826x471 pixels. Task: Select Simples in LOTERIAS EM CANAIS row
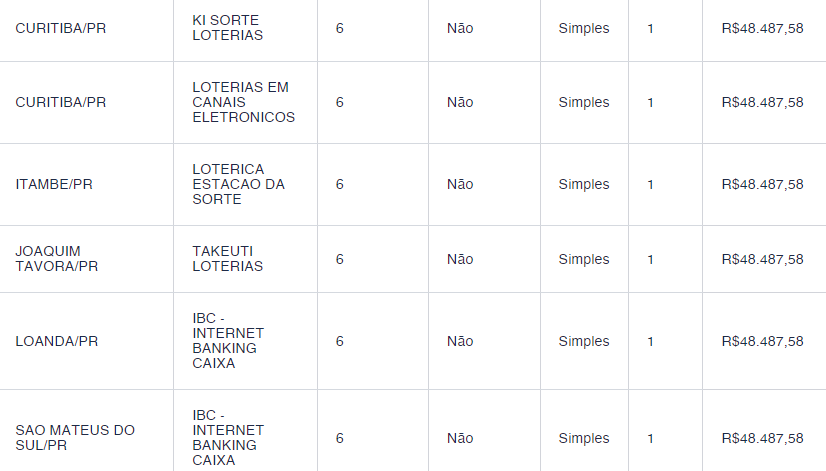(x=584, y=102)
